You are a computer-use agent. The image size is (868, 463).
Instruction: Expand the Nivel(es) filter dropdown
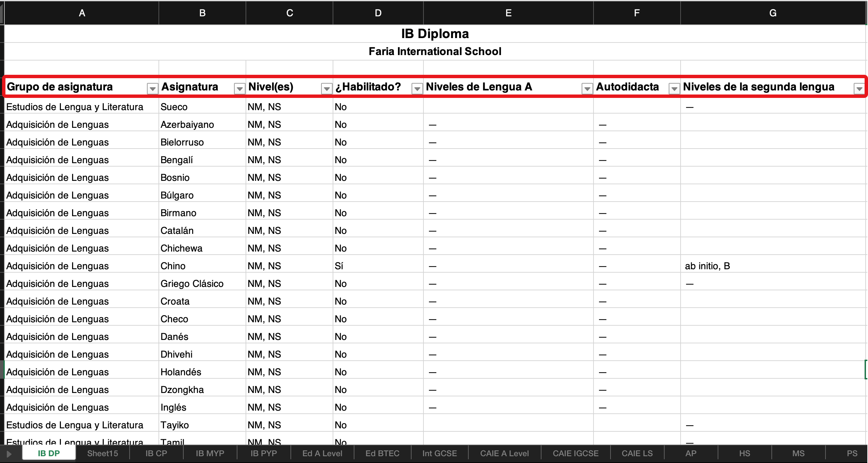tap(327, 89)
